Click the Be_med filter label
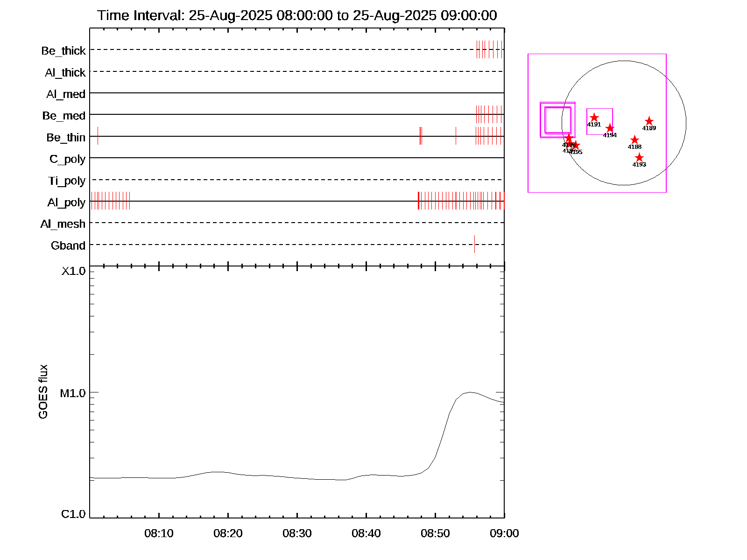This screenshot has height=560, width=747. [64, 116]
